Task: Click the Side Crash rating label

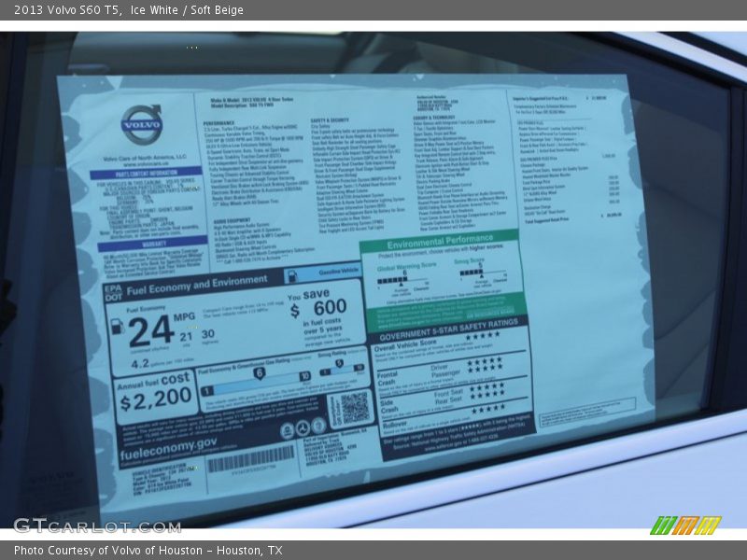Action: tap(388, 406)
